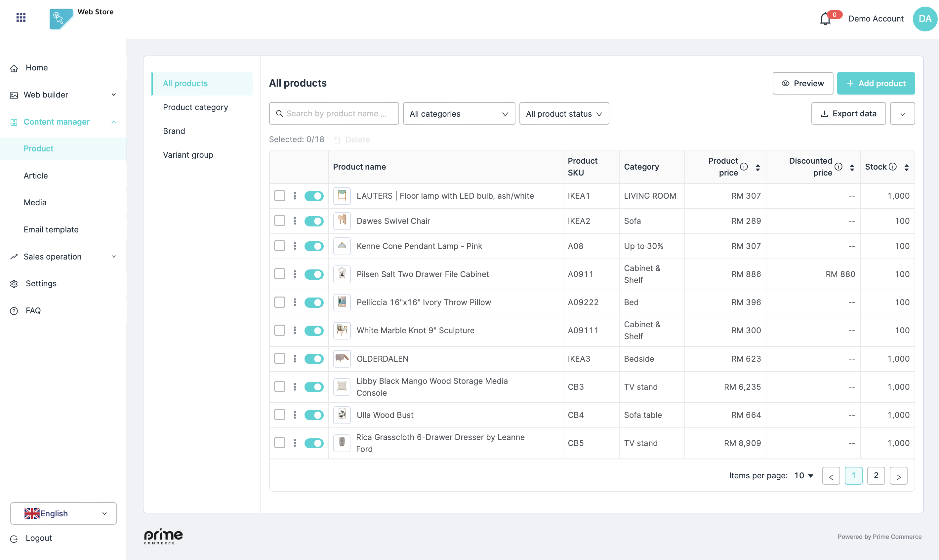
Task: Toggle off Ulla Wood Bust product
Action: click(x=314, y=415)
